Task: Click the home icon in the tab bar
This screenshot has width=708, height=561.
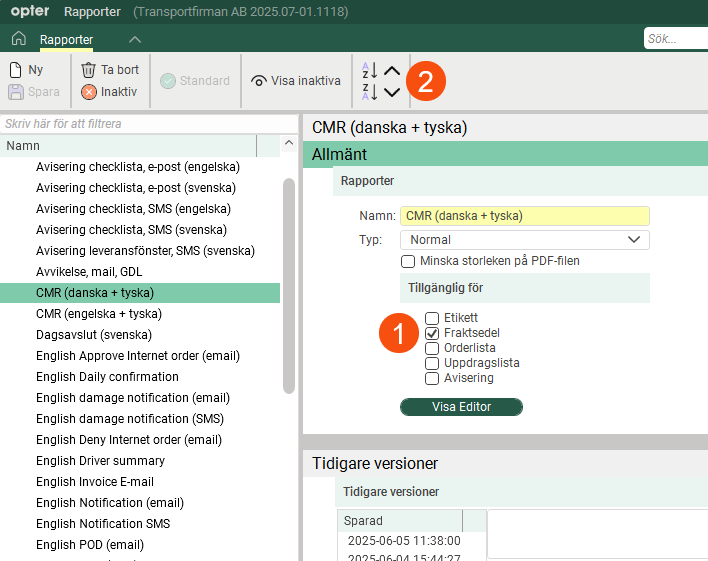Action: (x=18, y=39)
